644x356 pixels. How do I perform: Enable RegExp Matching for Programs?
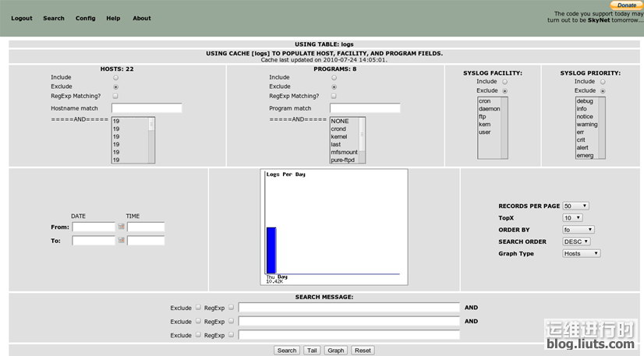click(334, 96)
